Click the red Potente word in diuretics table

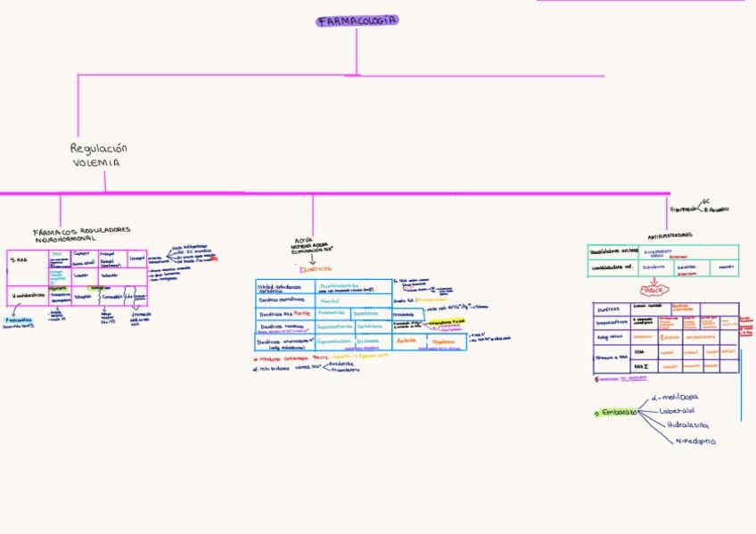[x=302, y=314]
